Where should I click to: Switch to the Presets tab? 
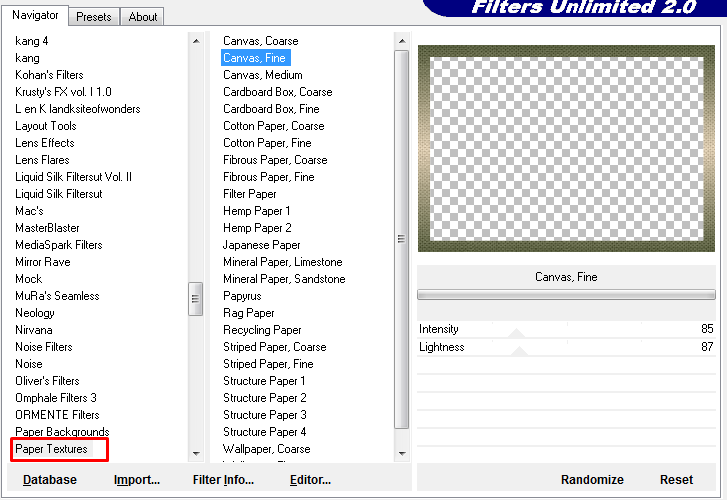point(94,17)
